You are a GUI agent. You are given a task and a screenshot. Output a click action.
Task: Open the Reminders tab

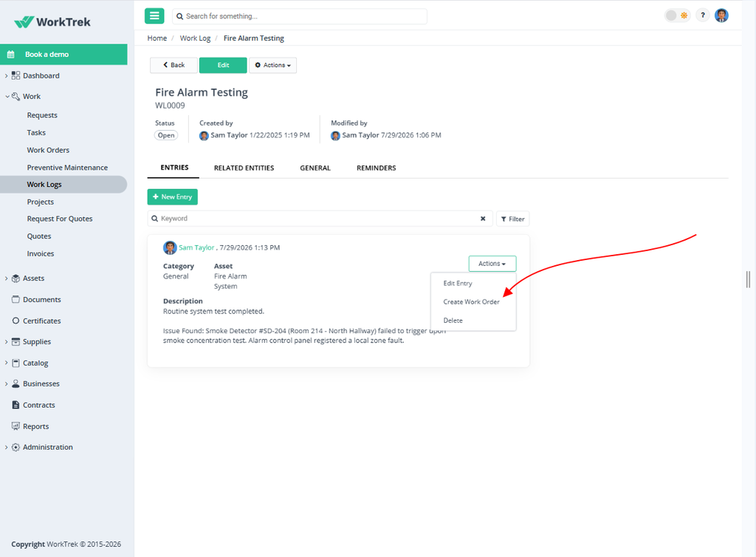[x=376, y=168]
